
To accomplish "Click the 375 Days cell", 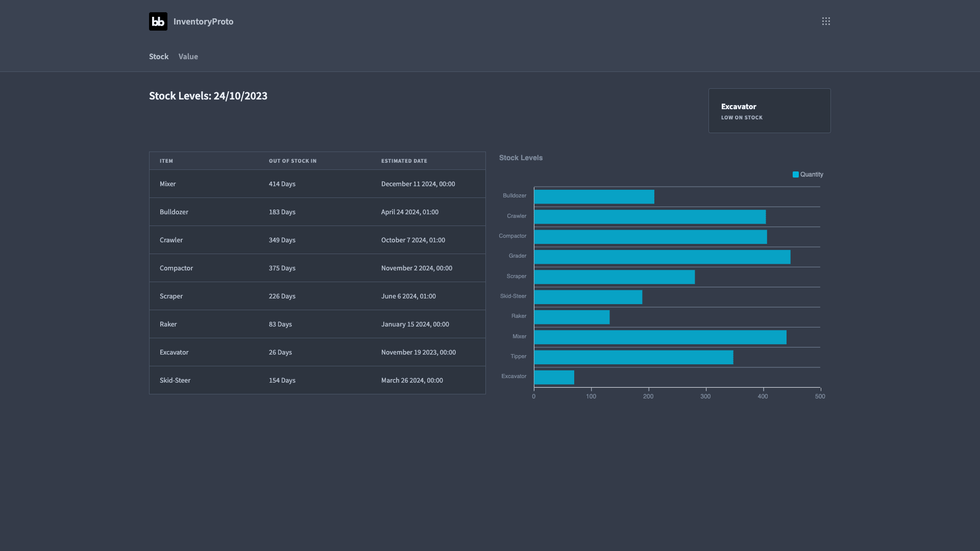I will [x=282, y=268].
